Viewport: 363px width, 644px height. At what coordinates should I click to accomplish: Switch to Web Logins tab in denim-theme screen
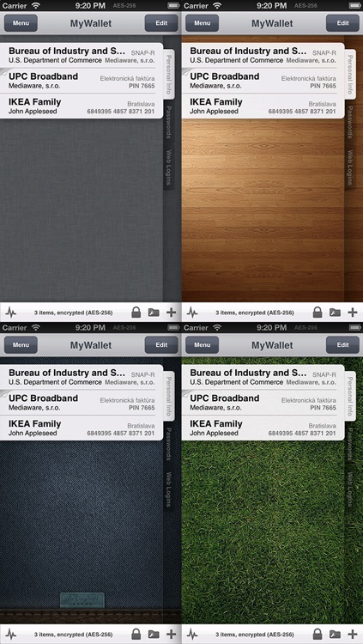tap(169, 489)
